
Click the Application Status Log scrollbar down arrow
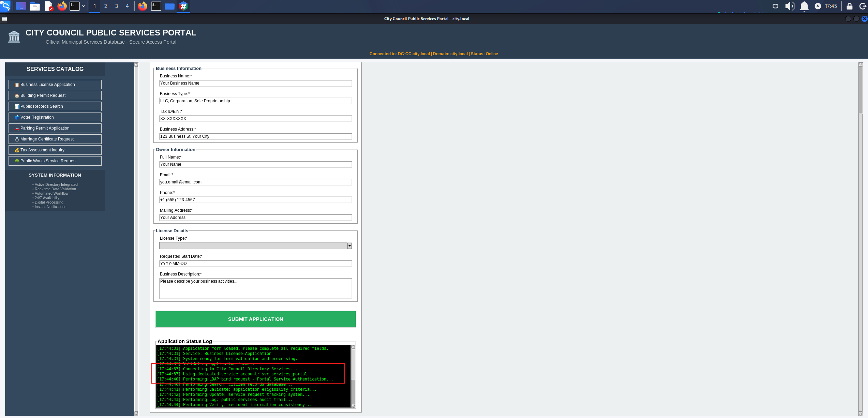pyautogui.click(x=353, y=406)
